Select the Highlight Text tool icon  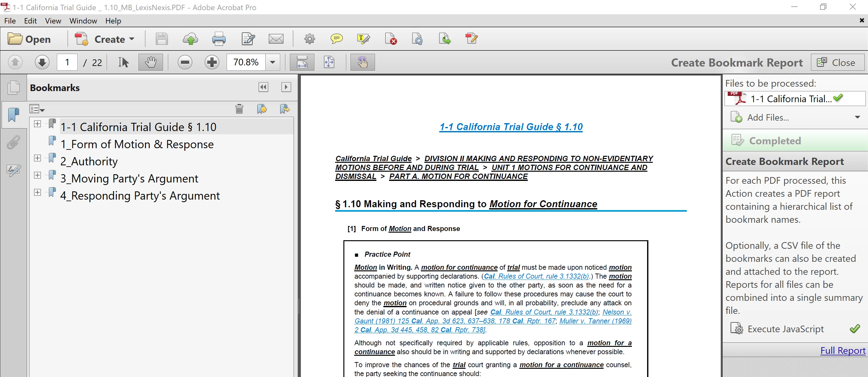[x=363, y=39]
